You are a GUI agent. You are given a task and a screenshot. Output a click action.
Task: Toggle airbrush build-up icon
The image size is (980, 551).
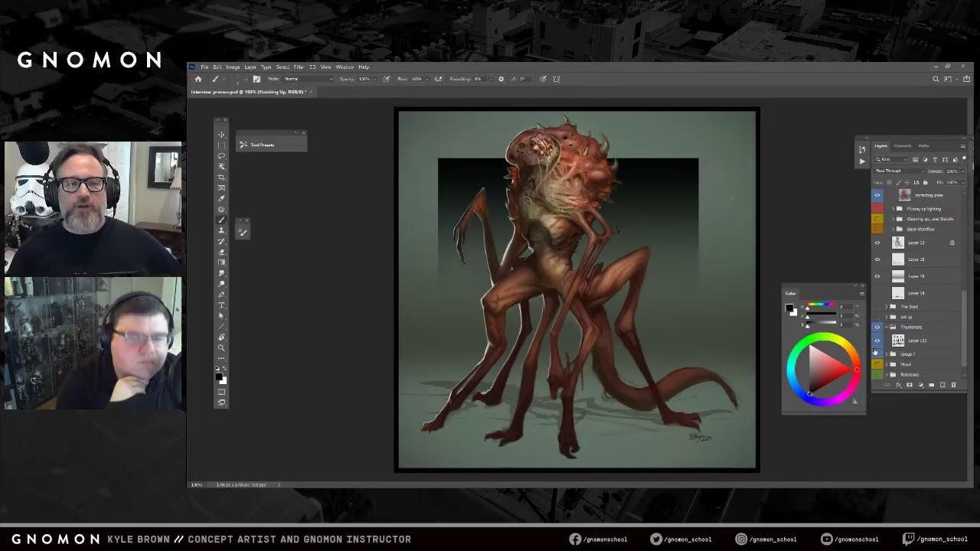click(438, 79)
